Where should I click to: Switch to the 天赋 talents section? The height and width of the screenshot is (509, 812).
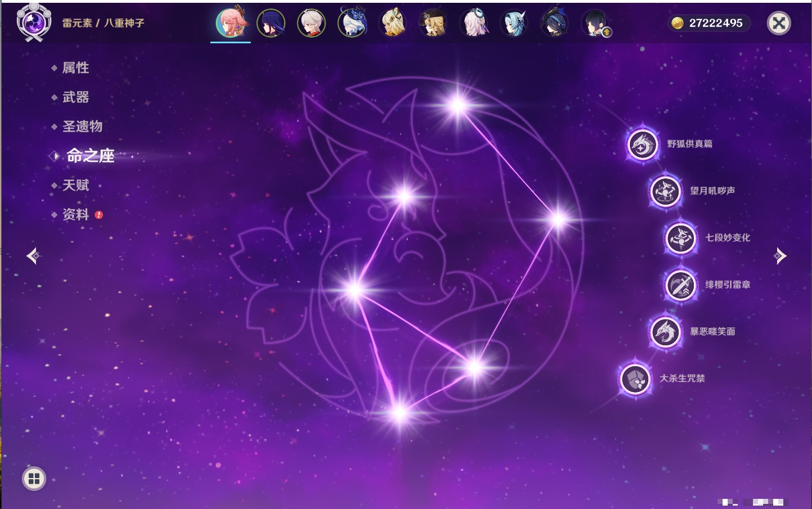(x=75, y=185)
